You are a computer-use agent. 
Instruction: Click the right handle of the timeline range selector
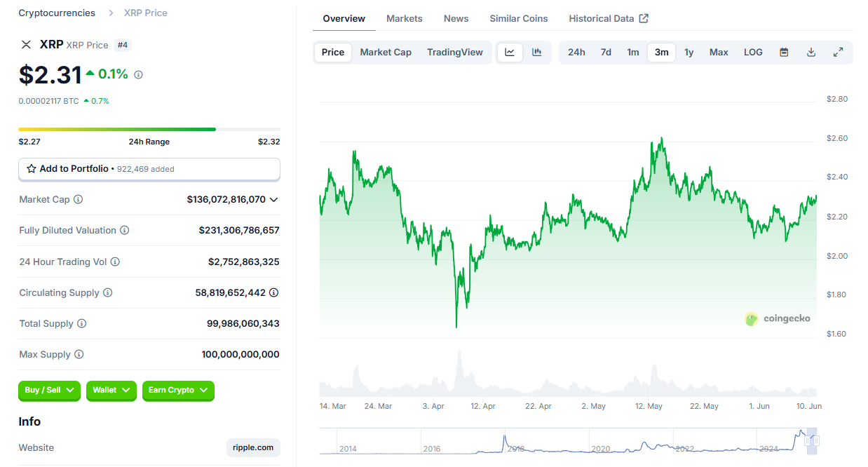(815, 441)
